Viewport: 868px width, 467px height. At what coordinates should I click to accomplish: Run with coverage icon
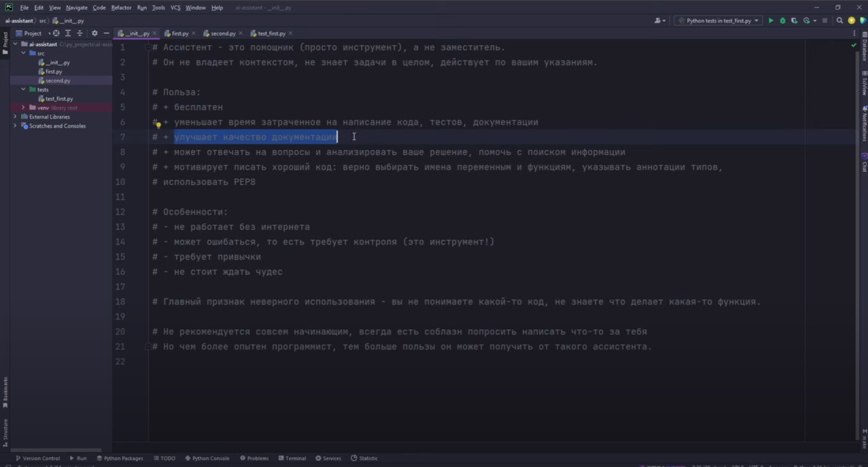[794, 20]
